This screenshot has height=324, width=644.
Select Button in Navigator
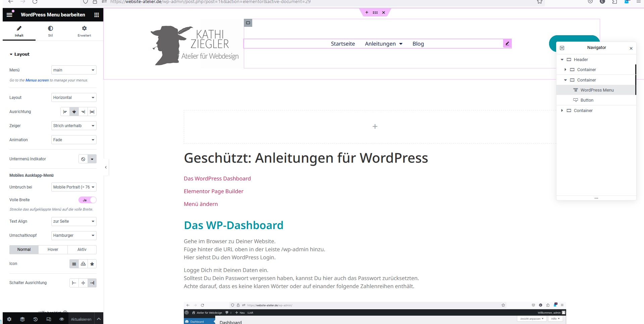(x=596, y=100)
